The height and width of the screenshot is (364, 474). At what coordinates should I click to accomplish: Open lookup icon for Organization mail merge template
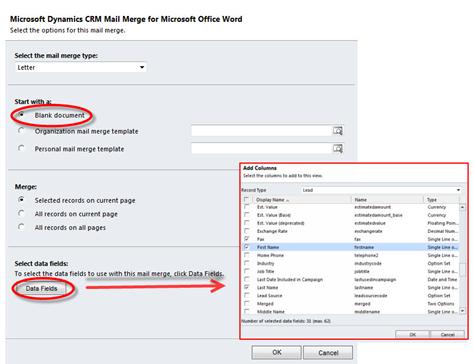pyautogui.click(x=338, y=131)
